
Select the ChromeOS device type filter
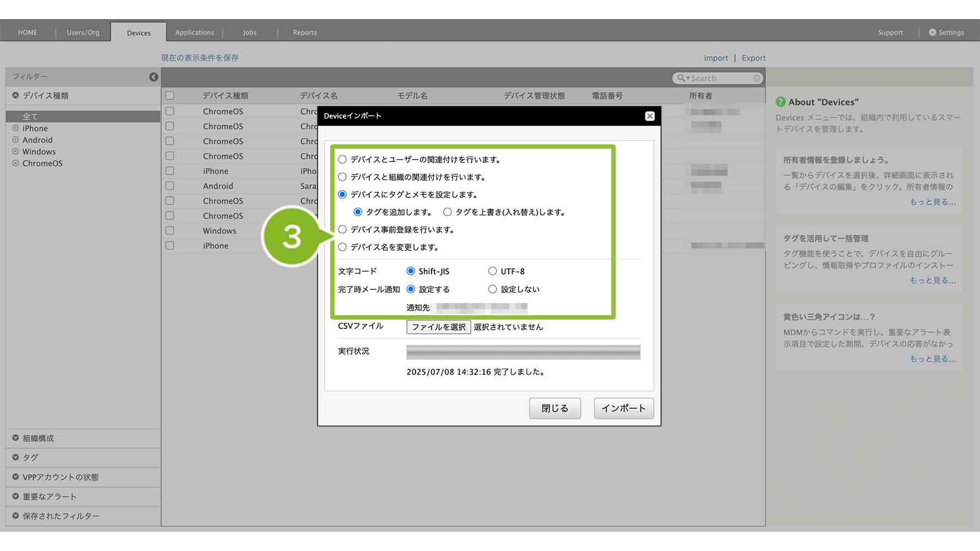(x=42, y=164)
